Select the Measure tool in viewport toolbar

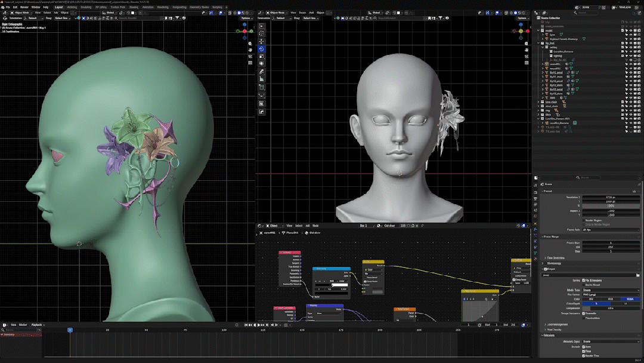262,79
